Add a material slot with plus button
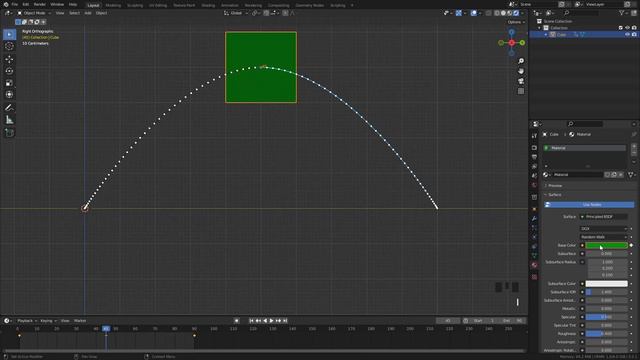 [x=633, y=146]
